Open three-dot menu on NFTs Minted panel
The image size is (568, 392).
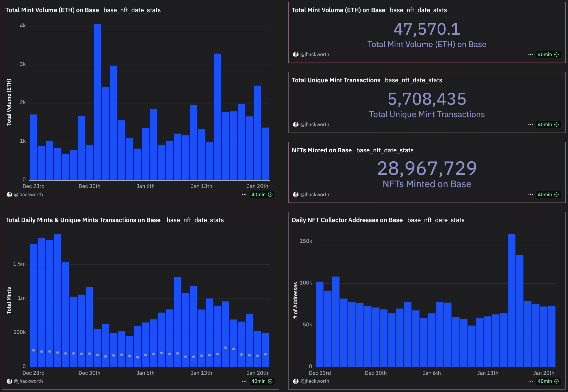tap(530, 195)
